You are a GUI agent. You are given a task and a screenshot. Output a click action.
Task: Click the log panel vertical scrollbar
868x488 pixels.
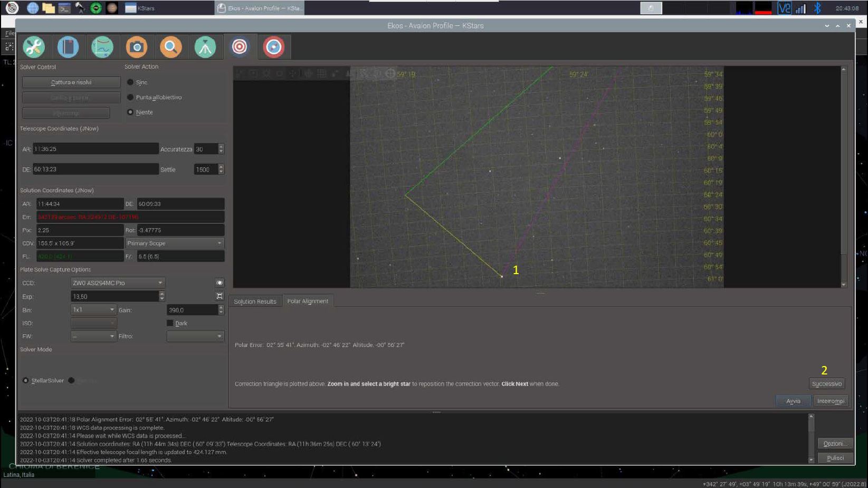[x=812, y=438]
